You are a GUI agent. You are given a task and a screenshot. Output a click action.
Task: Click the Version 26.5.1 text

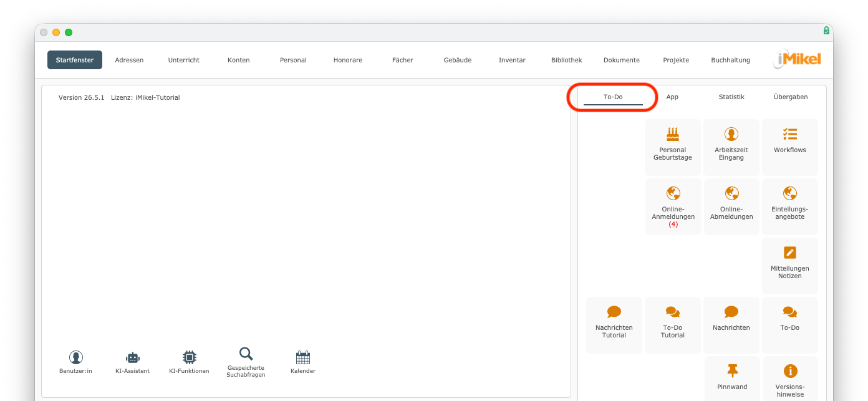(82, 97)
